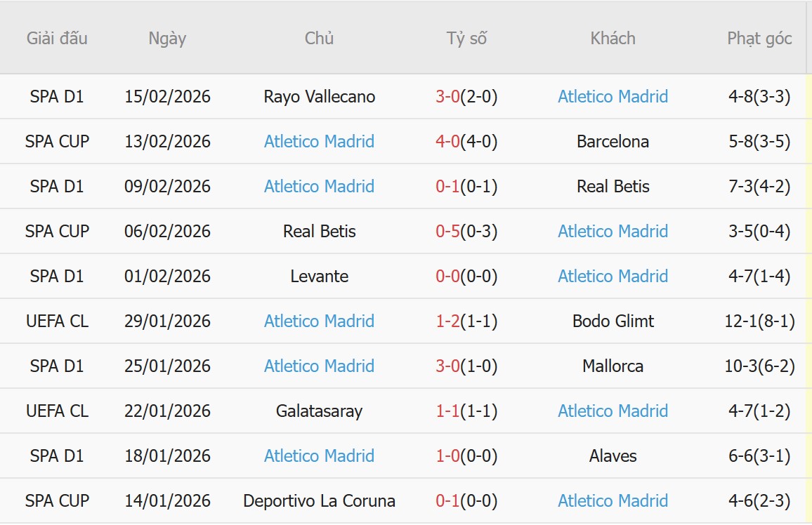This screenshot has height=525, width=812.
Task: Click the "Phạt góc" column header
Action: click(x=759, y=39)
